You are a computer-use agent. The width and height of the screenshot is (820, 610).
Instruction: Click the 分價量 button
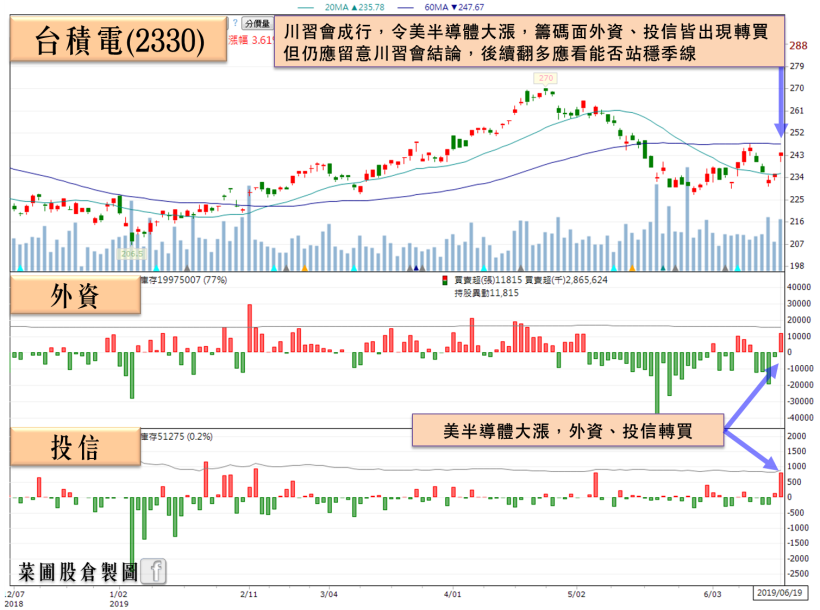(x=257, y=24)
